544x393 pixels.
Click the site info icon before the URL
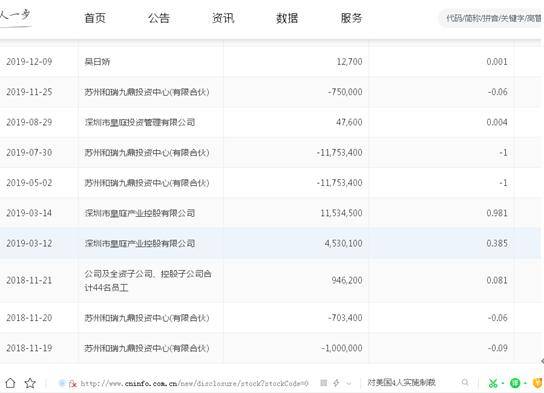click(62, 383)
